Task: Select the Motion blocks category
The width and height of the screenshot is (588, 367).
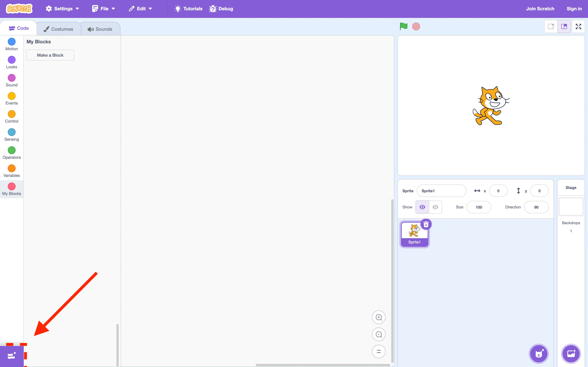Action: pyautogui.click(x=11, y=44)
